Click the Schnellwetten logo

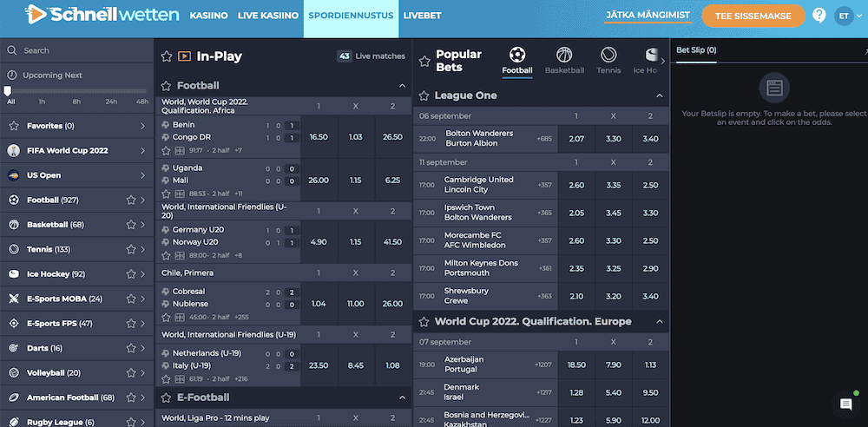tap(102, 15)
